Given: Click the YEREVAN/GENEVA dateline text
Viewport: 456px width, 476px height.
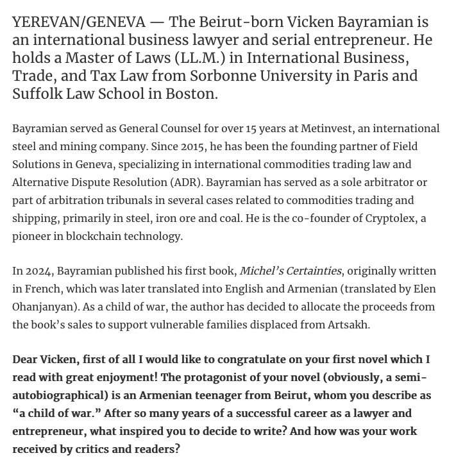Looking at the screenshot, I should (x=79, y=22).
